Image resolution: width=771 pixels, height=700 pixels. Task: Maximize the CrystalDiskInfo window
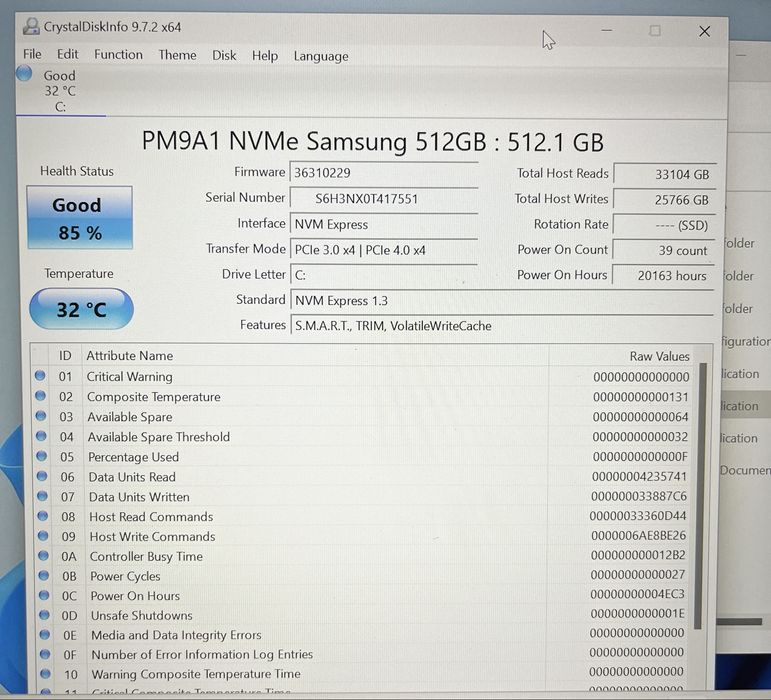(655, 31)
